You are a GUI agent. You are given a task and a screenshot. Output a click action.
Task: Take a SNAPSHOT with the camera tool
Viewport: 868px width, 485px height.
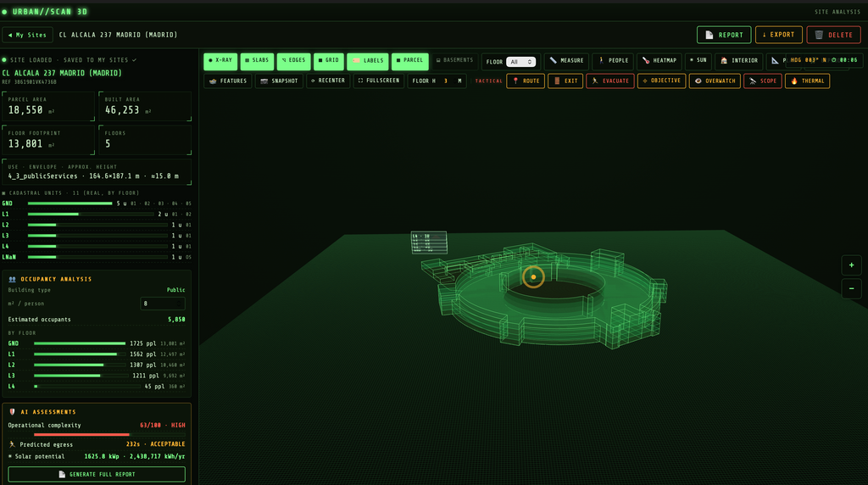tap(279, 81)
